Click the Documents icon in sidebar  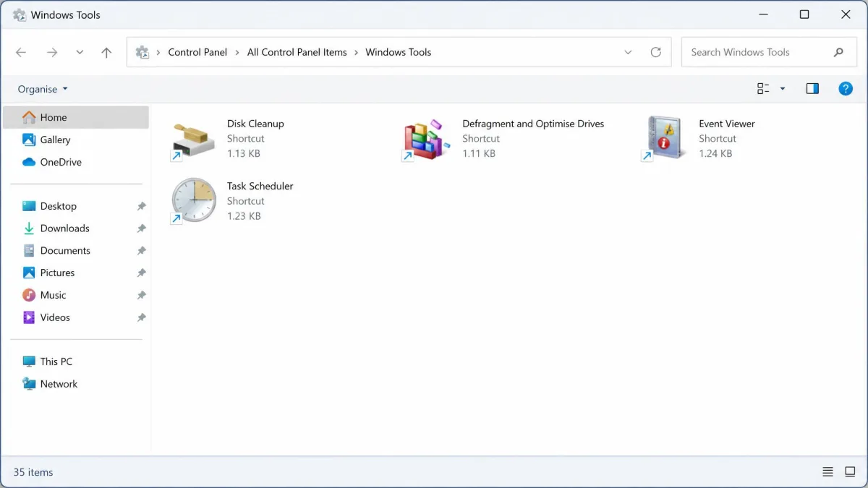click(x=29, y=251)
